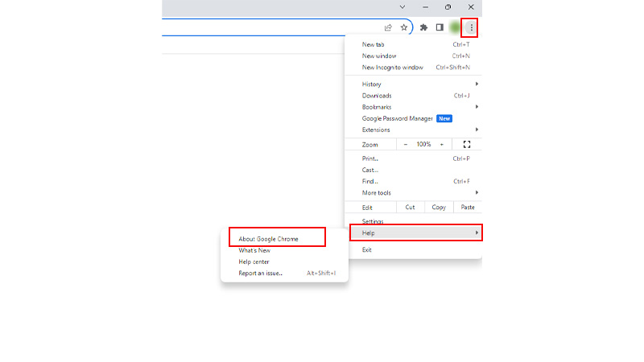The width and height of the screenshot is (644, 362).
Task: Enter fullscreen mode icon in Zoom row
Action: pos(467,145)
